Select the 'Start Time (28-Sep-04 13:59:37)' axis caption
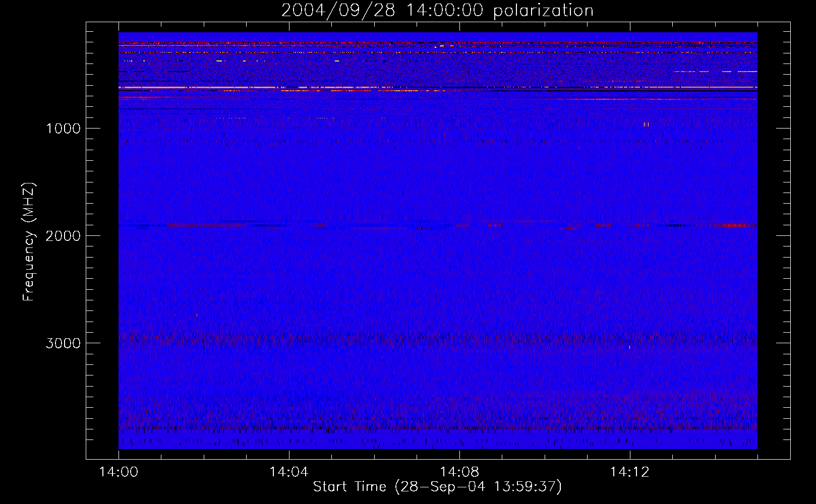This screenshot has width=816, height=504. coord(437,487)
